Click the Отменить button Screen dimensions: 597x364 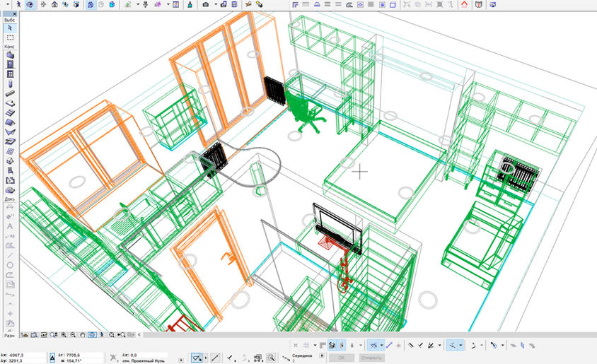[371, 358]
